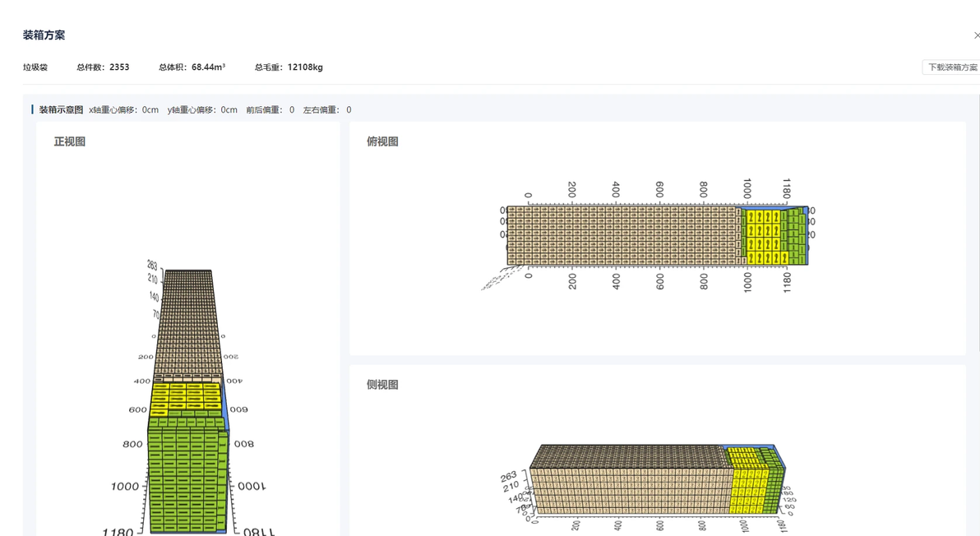Click the 下载装箱方案 download button
This screenshot has width=980, height=536.
(x=951, y=67)
